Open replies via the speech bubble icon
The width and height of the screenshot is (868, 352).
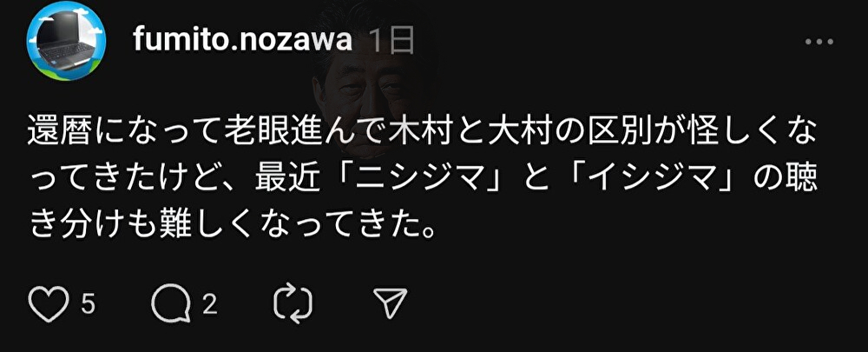click(171, 304)
